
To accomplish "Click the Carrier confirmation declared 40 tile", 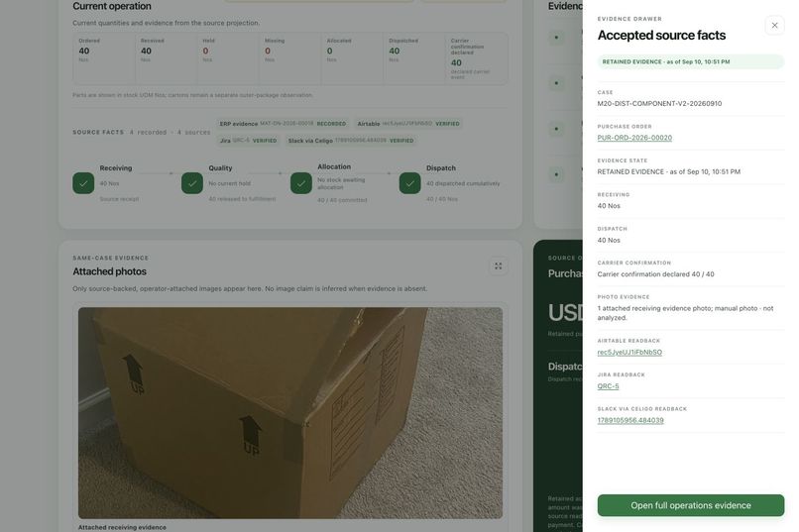I will (477, 57).
